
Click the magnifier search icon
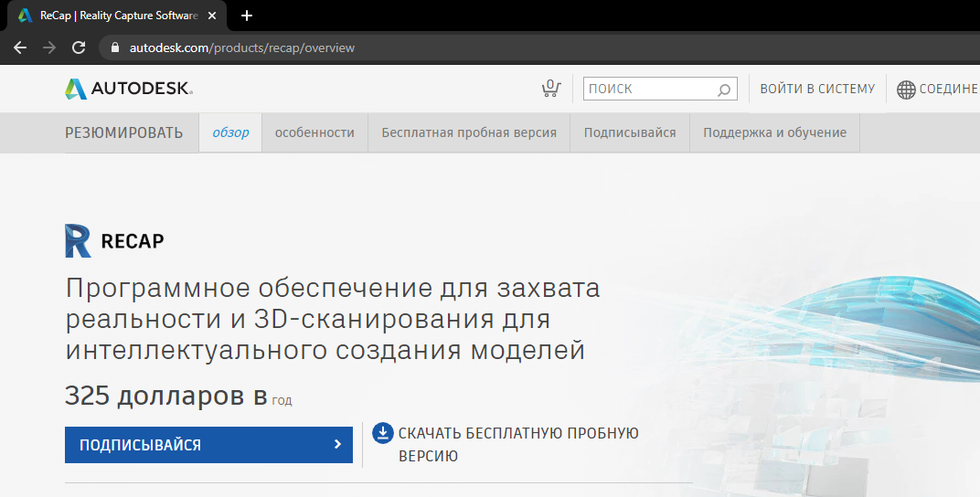coord(724,90)
